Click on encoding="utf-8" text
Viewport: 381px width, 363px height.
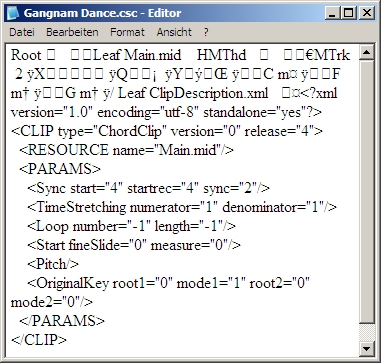coord(148,112)
